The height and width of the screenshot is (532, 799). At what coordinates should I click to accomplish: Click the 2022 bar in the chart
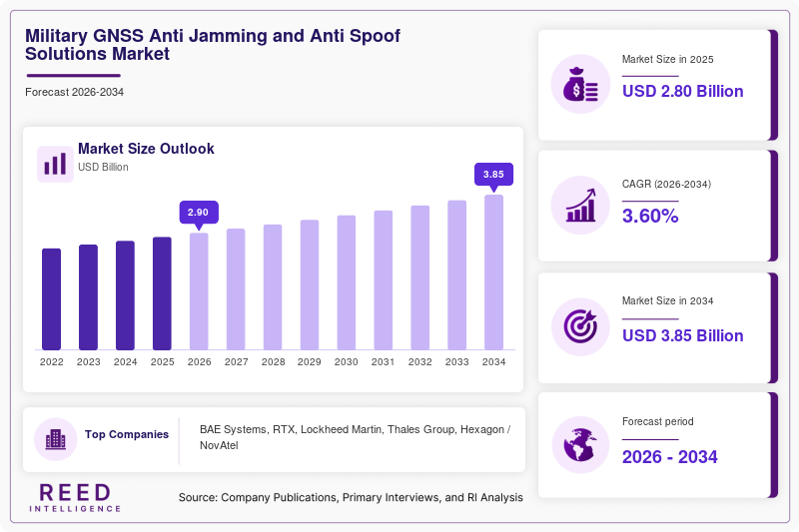pyautogui.click(x=52, y=299)
